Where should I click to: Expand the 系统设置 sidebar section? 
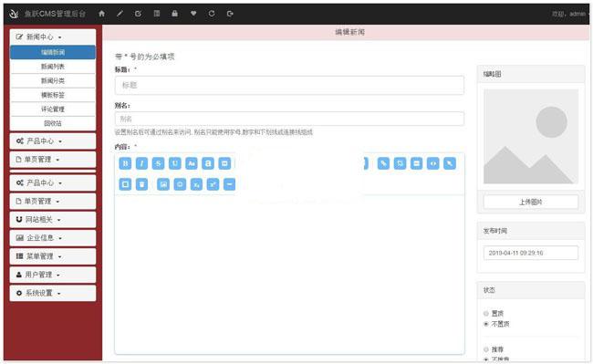(53, 293)
